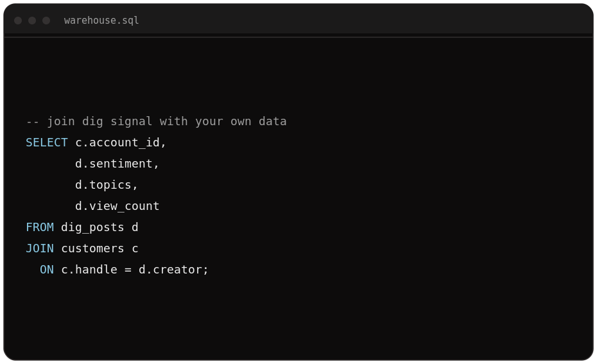Click the first gray window dot

click(18, 21)
